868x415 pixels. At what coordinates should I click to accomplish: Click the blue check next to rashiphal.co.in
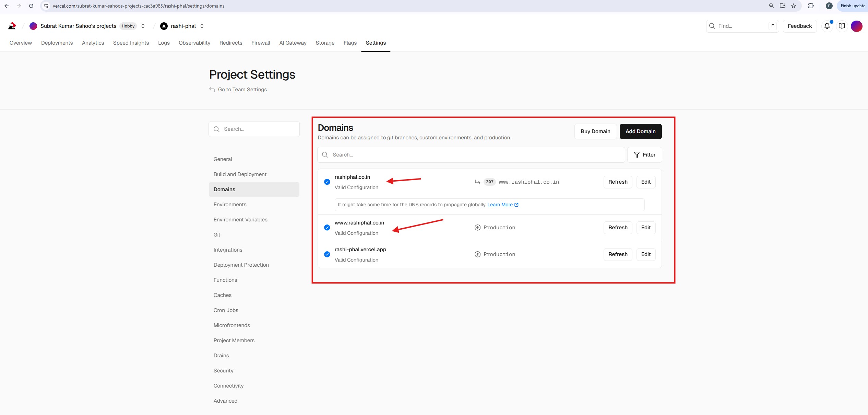tap(327, 182)
